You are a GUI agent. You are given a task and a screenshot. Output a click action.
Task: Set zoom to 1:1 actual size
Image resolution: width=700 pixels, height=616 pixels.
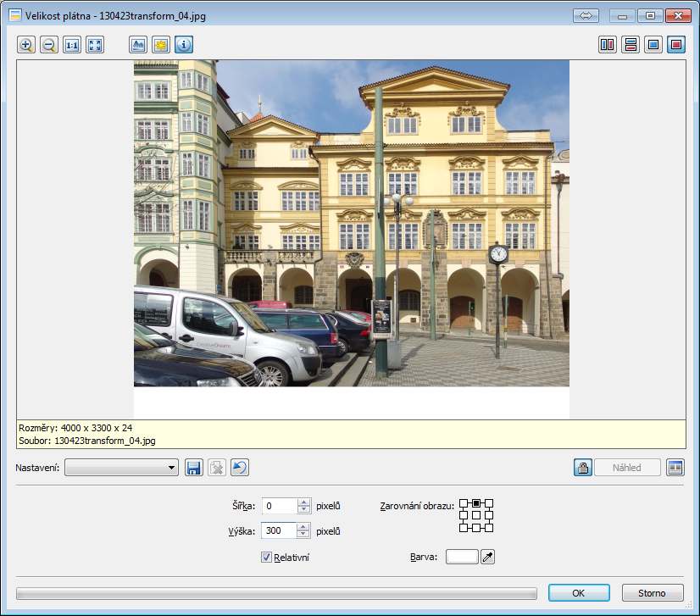pyautogui.click(x=72, y=46)
